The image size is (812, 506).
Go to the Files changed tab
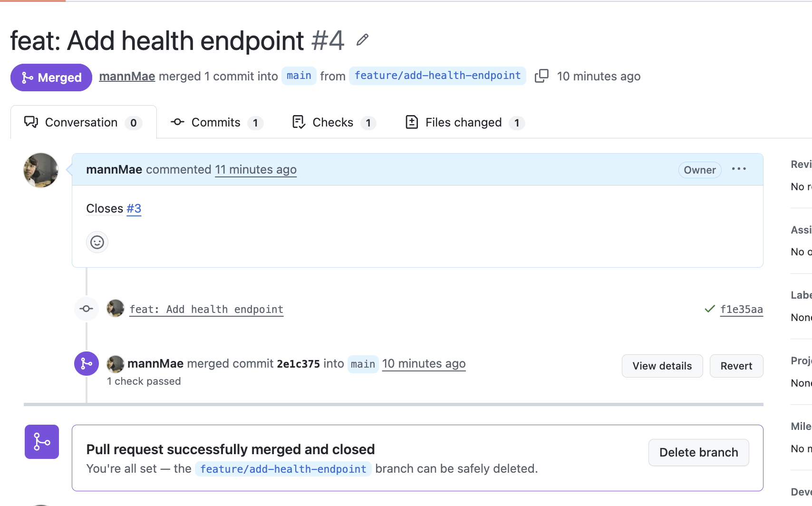465,123
